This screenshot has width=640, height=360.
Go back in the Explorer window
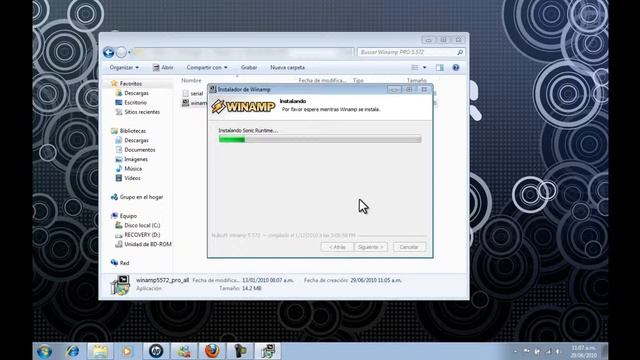[x=109, y=52]
